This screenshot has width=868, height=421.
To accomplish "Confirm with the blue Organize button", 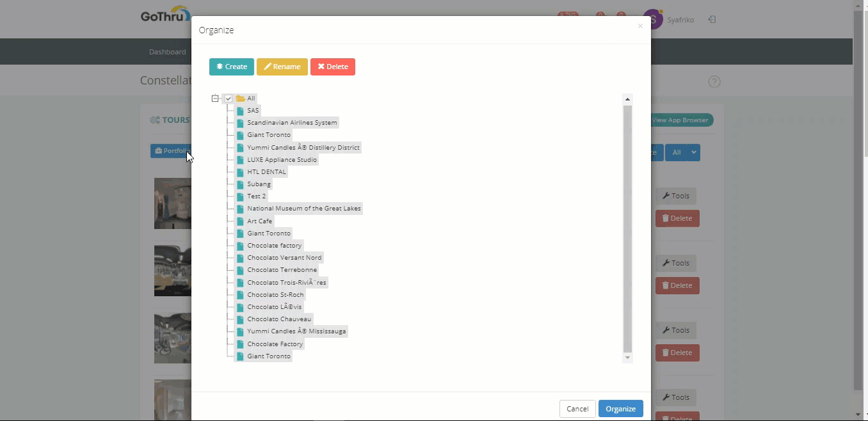I will click(x=620, y=409).
